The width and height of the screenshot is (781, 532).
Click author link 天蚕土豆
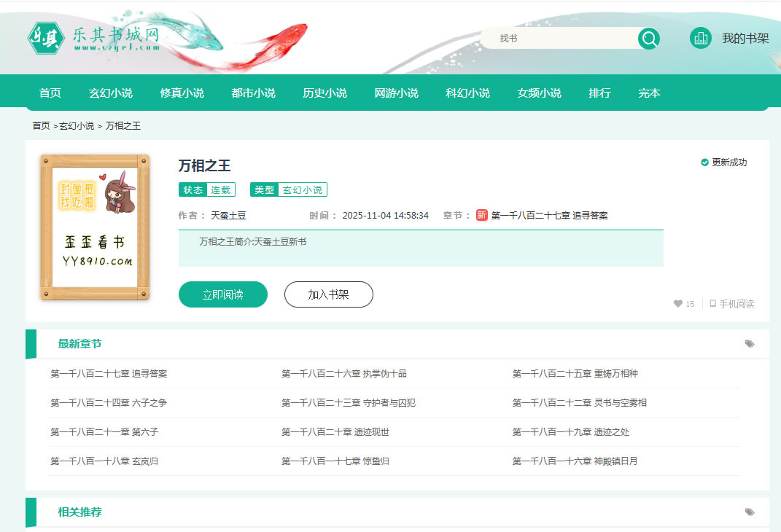click(x=228, y=216)
